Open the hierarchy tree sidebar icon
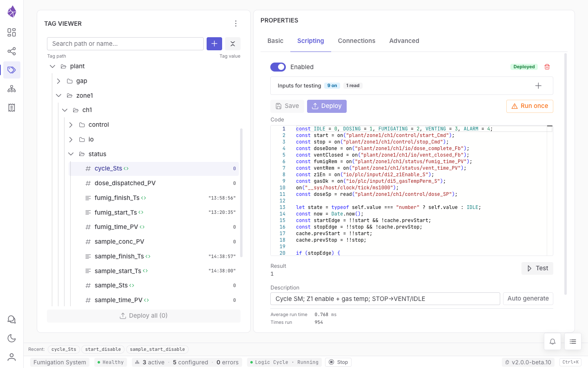The height and width of the screenshot is (368, 588). point(12,89)
